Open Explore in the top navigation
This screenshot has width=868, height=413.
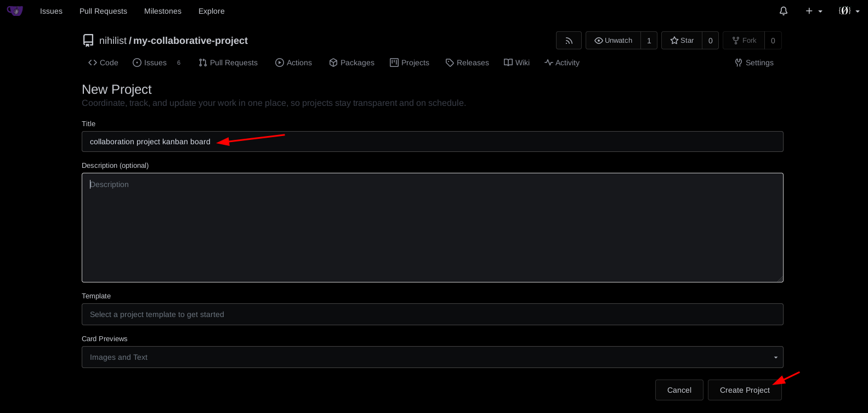pos(211,11)
